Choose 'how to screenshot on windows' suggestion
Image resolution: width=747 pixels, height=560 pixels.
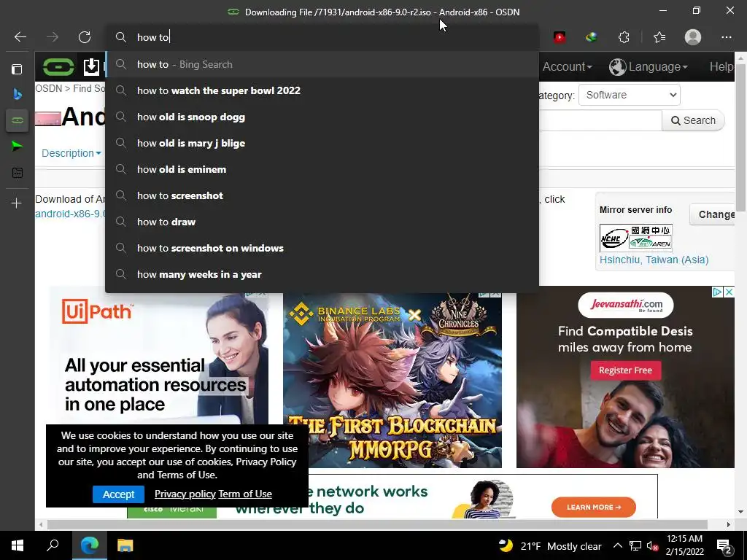click(322, 248)
